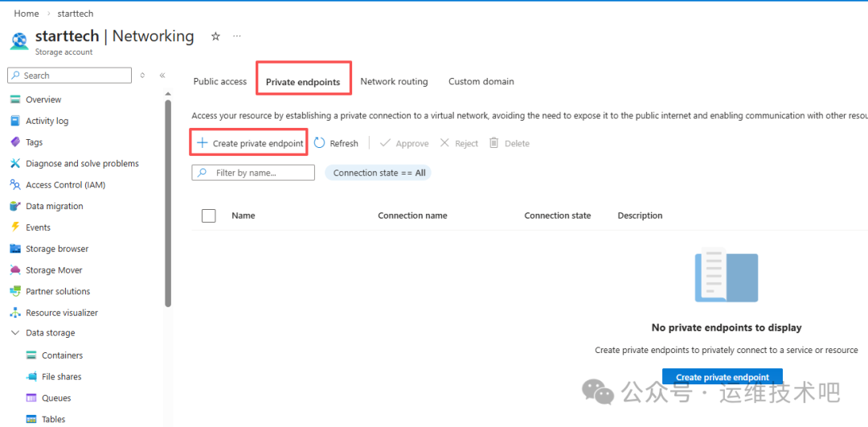This screenshot has height=427, width=868.
Task: Click the favorite star icon
Action: [x=215, y=36]
